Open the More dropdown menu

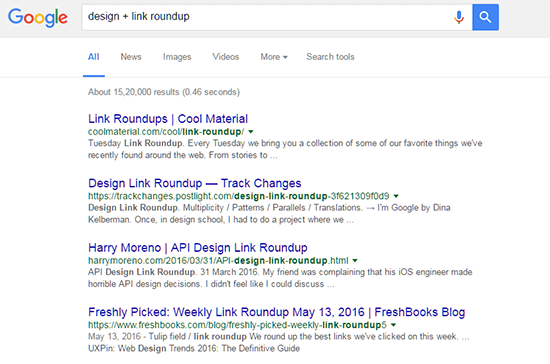(274, 57)
